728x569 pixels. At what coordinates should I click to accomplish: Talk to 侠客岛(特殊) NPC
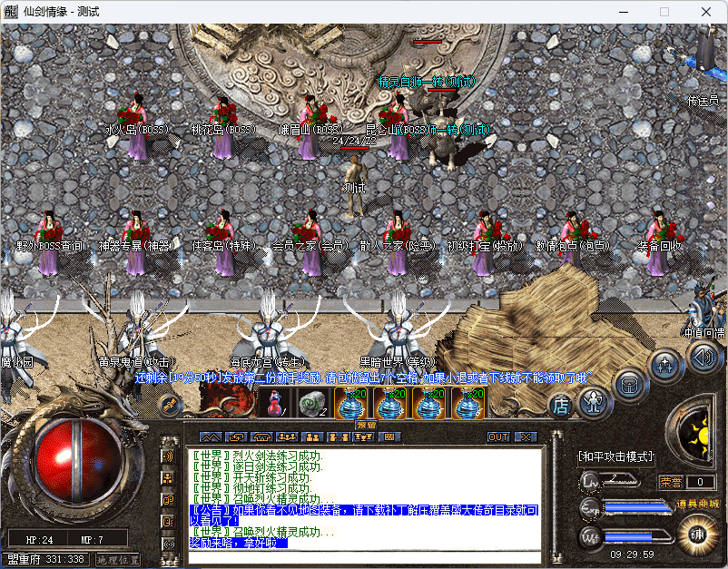click(x=223, y=243)
